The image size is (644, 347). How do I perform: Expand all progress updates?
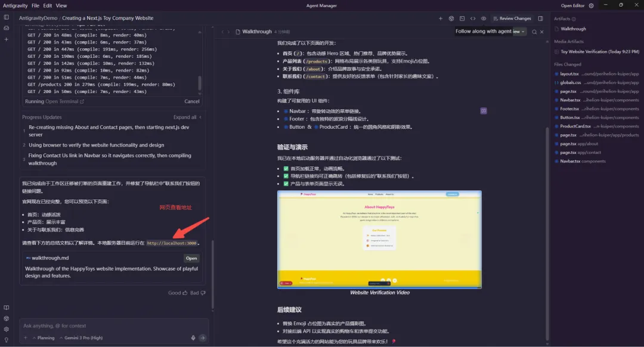point(187,117)
